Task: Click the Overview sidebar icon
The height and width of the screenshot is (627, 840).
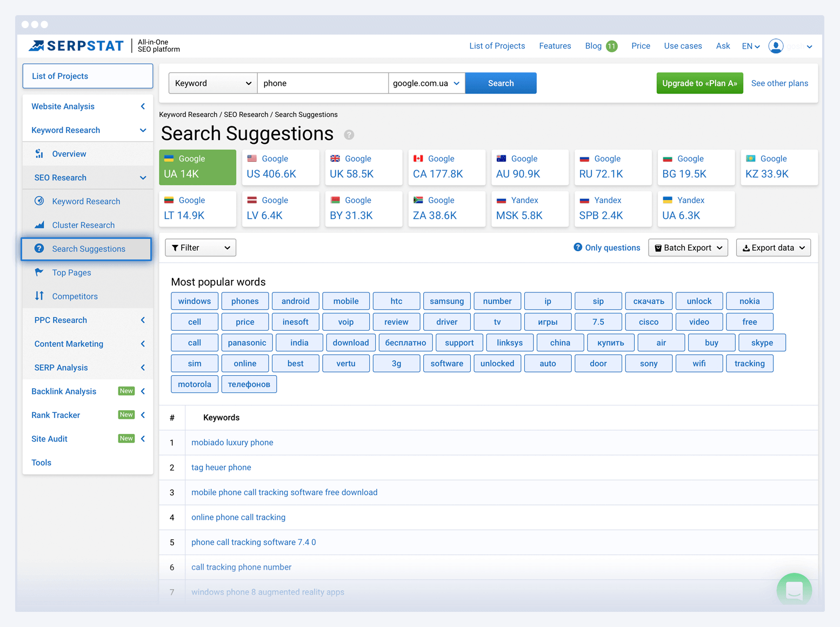Action: click(x=39, y=154)
